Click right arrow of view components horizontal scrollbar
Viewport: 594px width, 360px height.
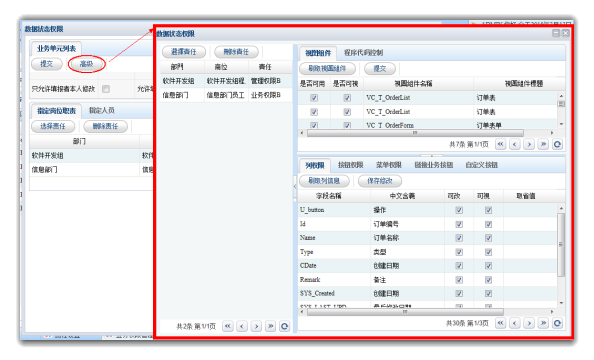[x=552, y=133]
